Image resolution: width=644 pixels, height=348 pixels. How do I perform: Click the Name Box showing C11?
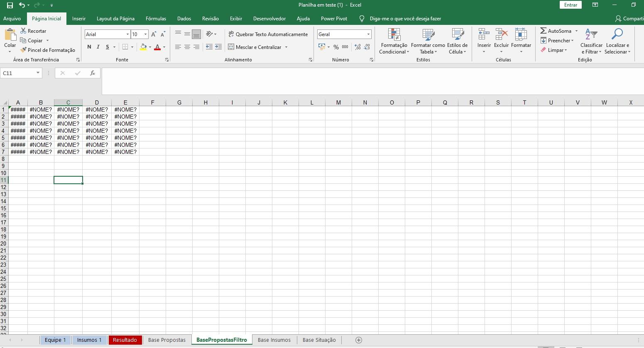[x=21, y=73]
